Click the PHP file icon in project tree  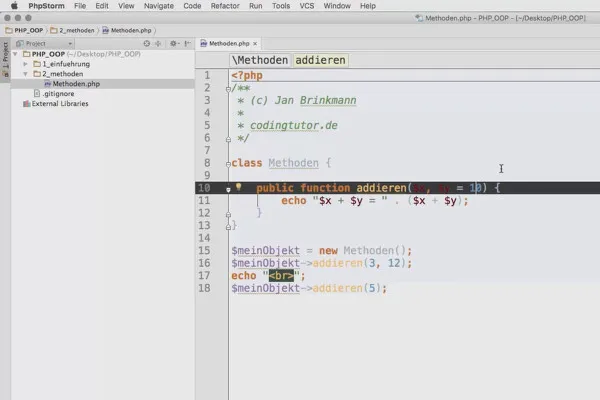47,83
